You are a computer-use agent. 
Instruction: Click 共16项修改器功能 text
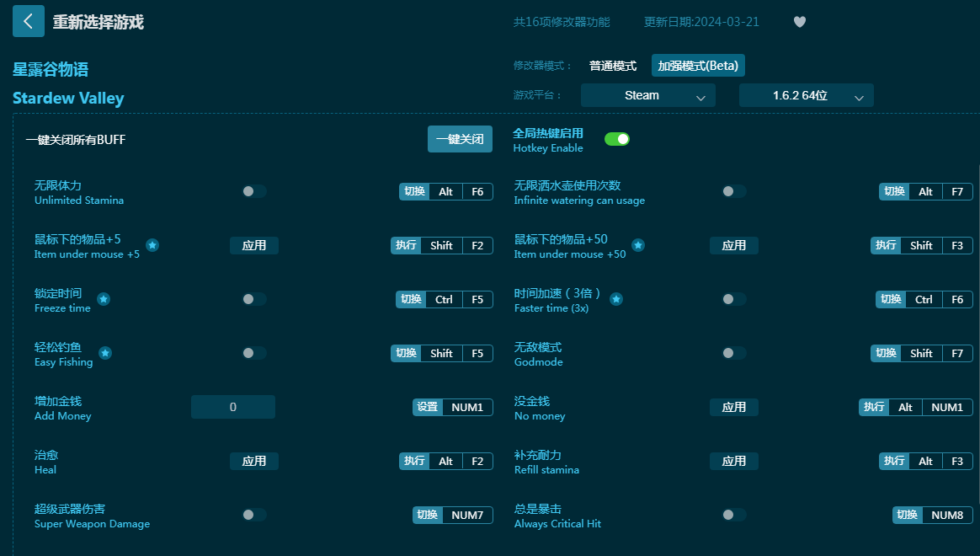coord(562,22)
